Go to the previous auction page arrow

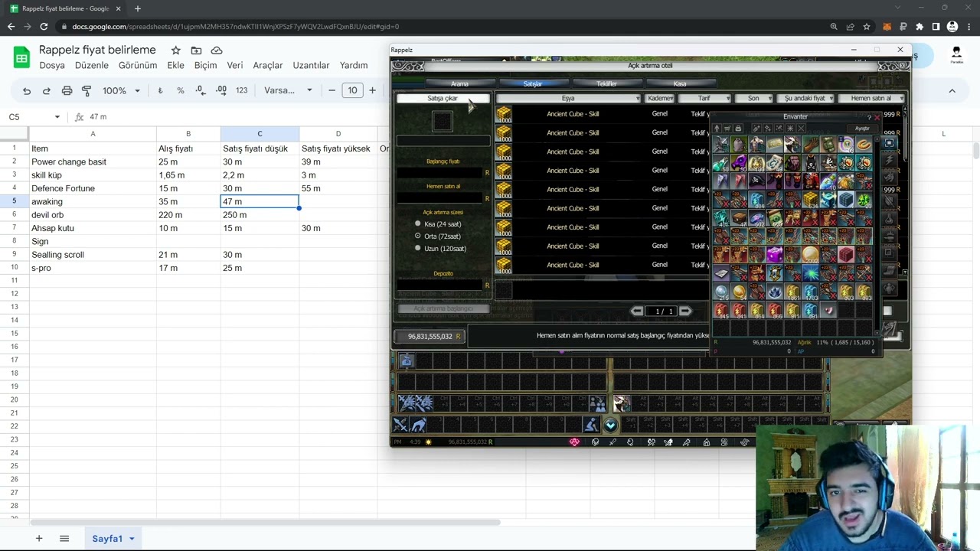[637, 311]
